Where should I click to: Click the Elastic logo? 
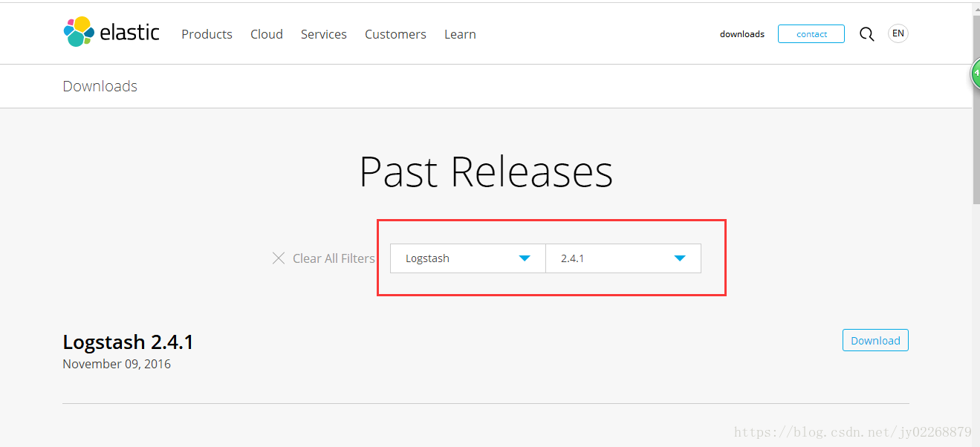coord(111,32)
